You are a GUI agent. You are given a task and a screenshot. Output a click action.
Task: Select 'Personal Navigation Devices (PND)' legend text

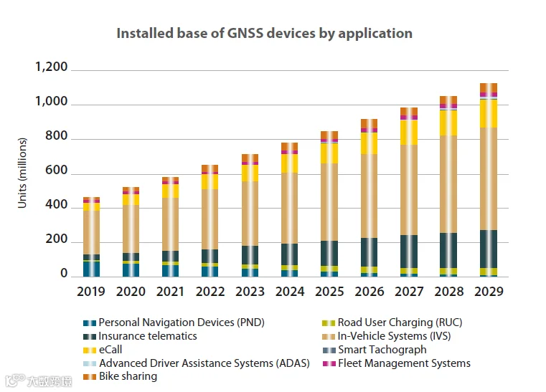coord(182,322)
